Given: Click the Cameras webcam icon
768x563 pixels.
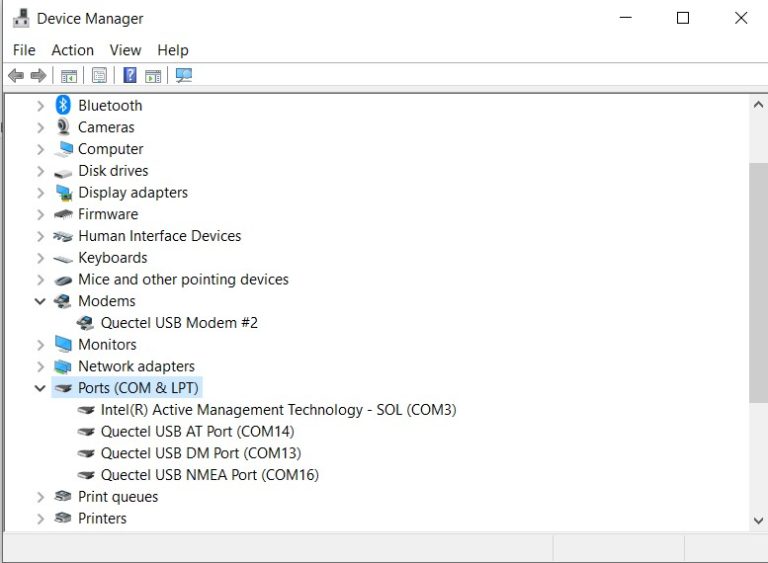Looking at the screenshot, I should coord(64,127).
